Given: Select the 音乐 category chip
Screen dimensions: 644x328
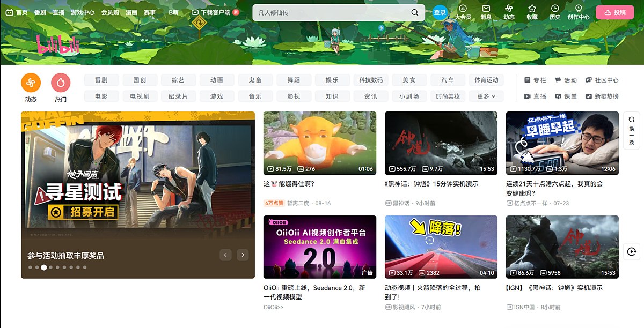Looking at the screenshot, I should coord(255,96).
